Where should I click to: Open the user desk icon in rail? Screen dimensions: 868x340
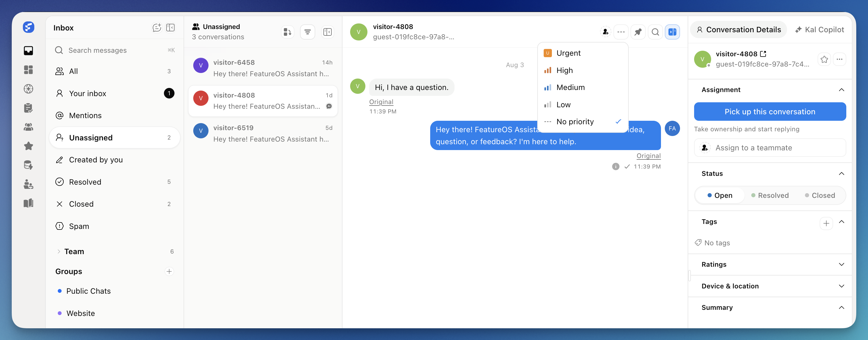coord(29,184)
